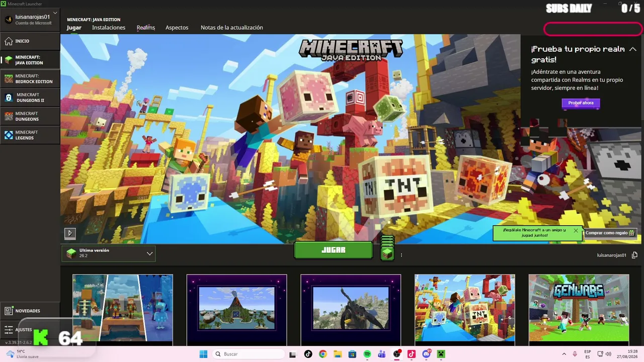Viewport: 644px width, 362px height.
Task: Change the ESP ES keyboard language
Action: pyautogui.click(x=588, y=354)
